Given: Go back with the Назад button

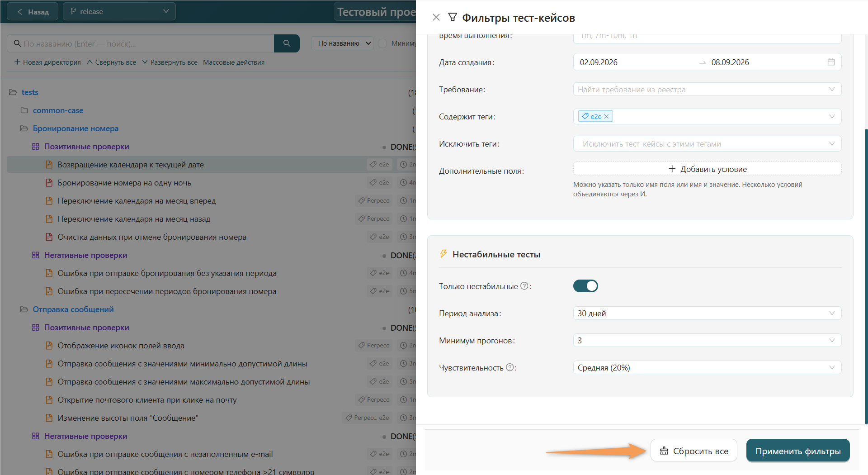Looking at the screenshot, I should point(33,11).
